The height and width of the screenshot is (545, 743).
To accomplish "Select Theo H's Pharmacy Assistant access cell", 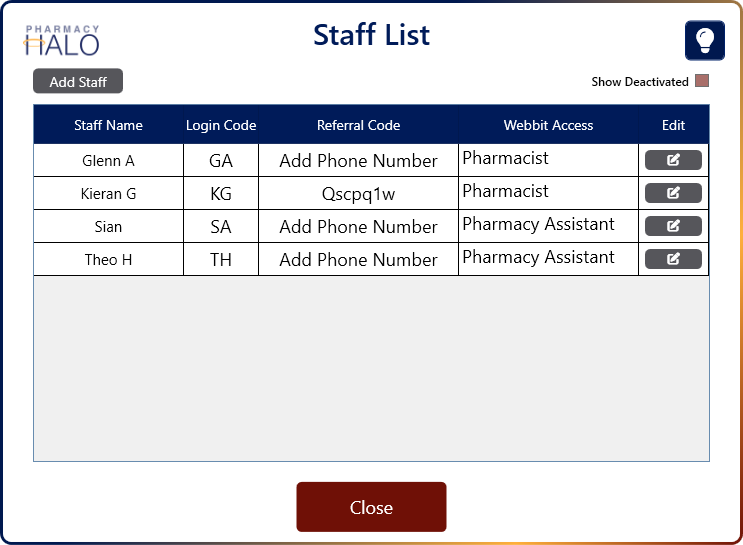I will (548, 260).
